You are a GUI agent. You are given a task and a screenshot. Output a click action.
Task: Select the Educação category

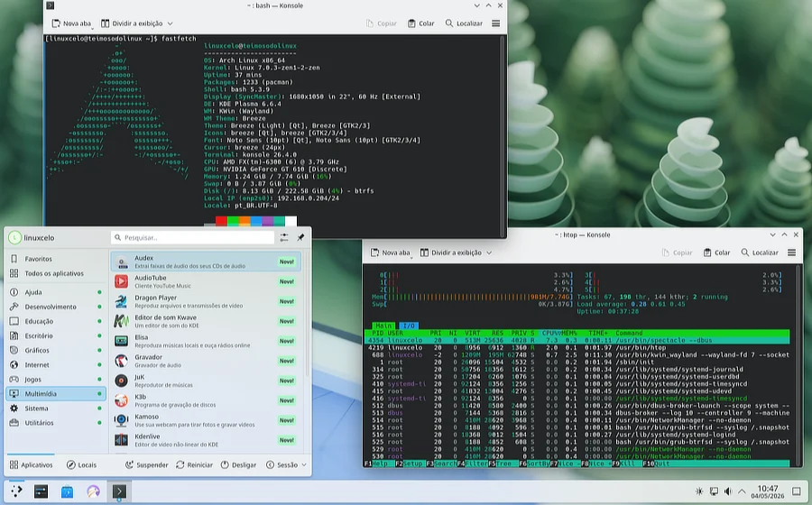[x=57, y=321]
